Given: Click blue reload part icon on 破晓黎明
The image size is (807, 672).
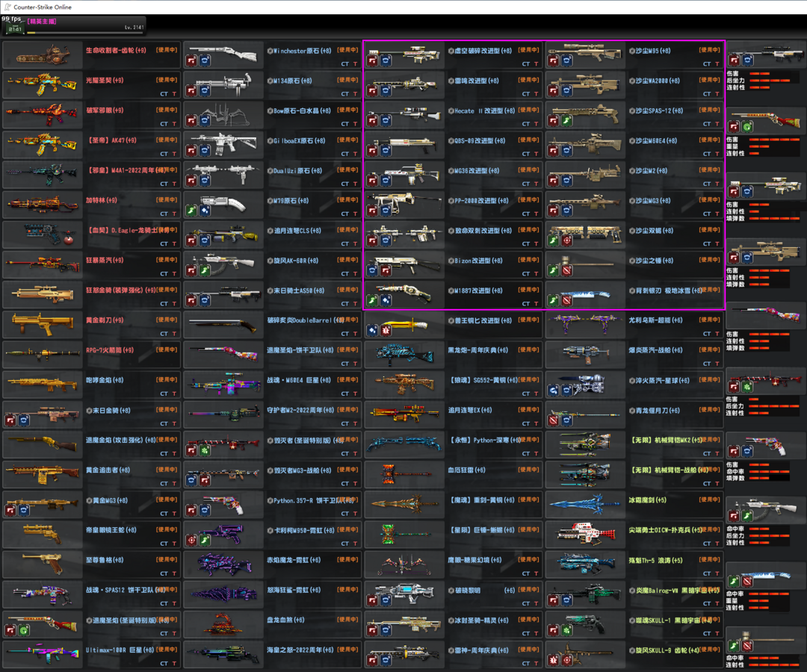Looking at the screenshot, I should pos(386,600).
